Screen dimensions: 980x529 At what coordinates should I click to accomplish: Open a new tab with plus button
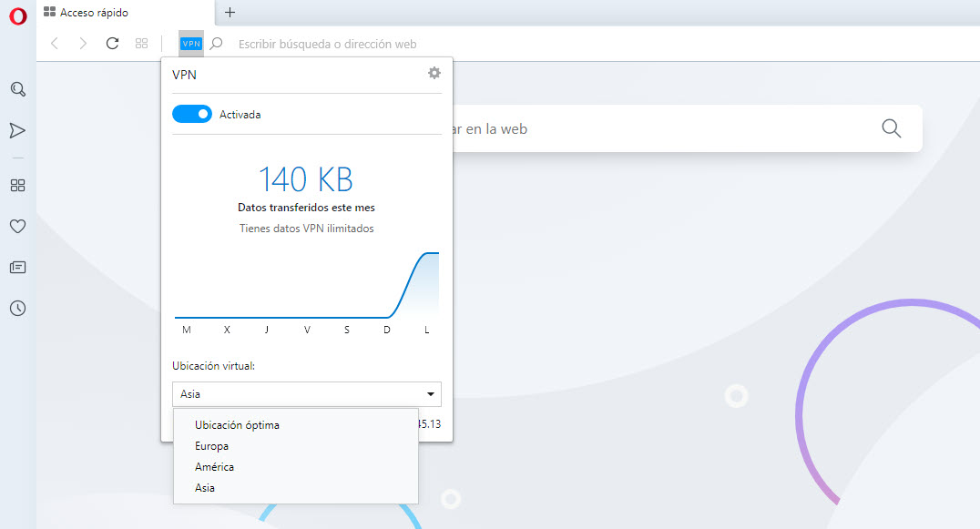230,13
